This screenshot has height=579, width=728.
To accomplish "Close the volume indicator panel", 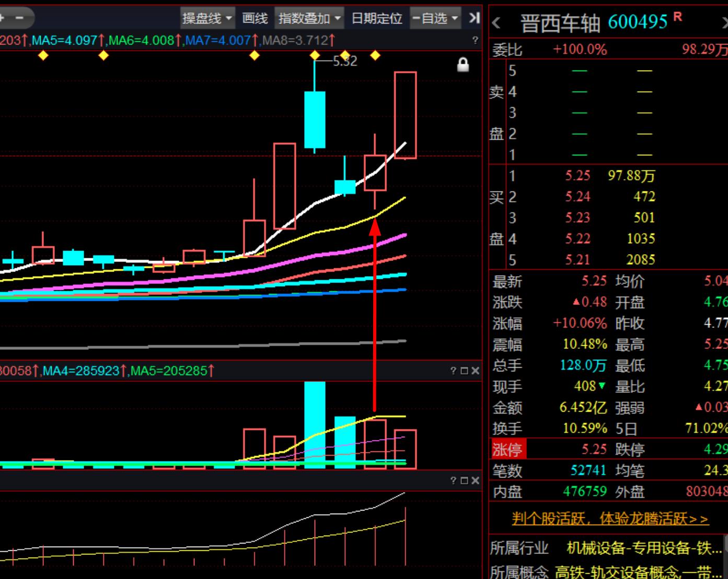I will click(x=475, y=371).
